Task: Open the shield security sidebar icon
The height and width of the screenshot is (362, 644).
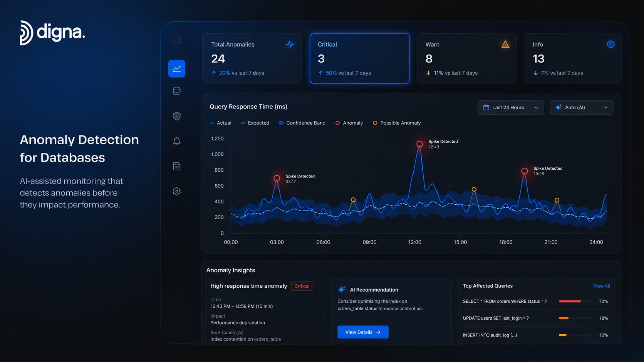Action: pos(177,116)
